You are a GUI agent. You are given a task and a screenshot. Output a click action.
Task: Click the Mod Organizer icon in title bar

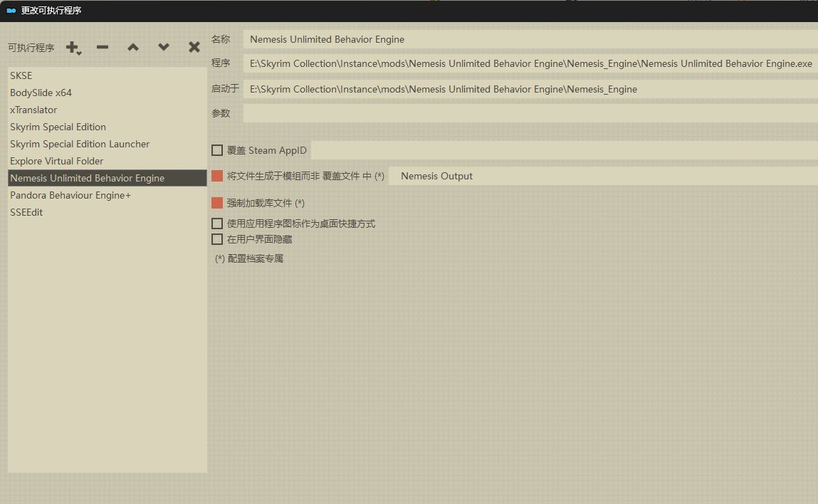pos(11,11)
